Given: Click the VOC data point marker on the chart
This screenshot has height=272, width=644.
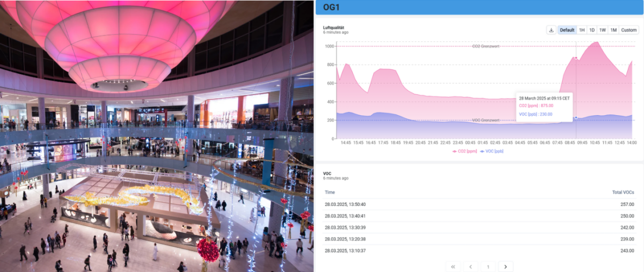Looking at the screenshot, I should tap(576, 118).
